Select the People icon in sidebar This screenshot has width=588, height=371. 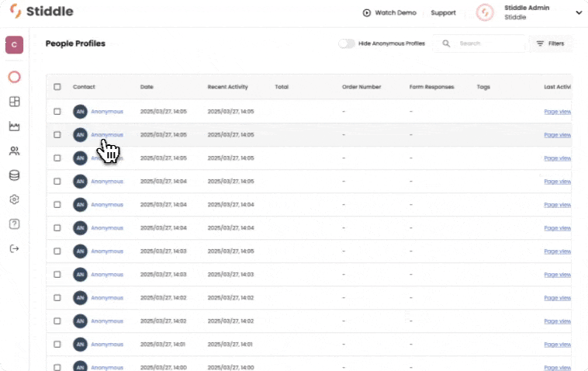click(x=14, y=151)
